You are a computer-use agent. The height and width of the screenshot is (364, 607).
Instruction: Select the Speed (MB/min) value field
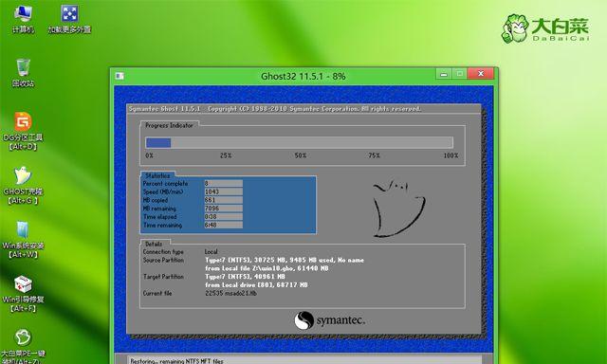tap(224, 191)
